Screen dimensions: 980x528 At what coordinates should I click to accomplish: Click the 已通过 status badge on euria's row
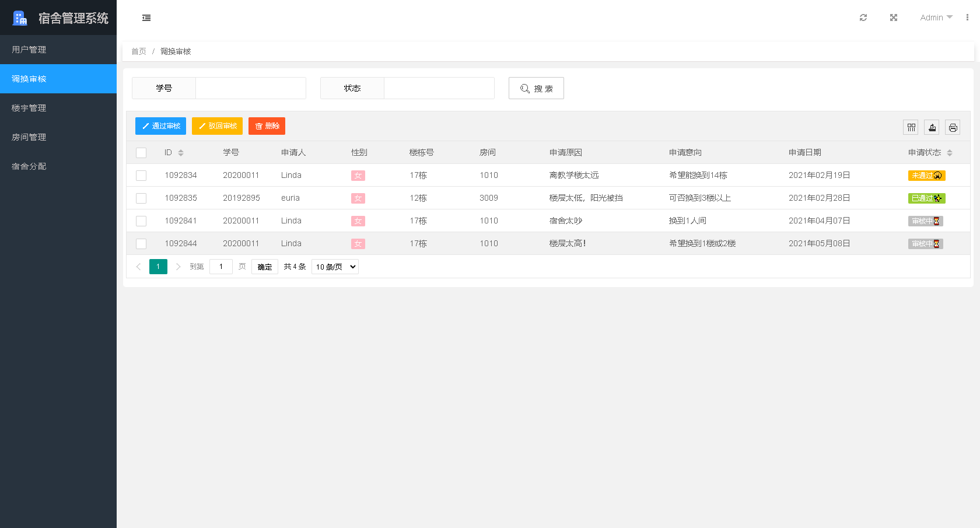click(x=926, y=198)
